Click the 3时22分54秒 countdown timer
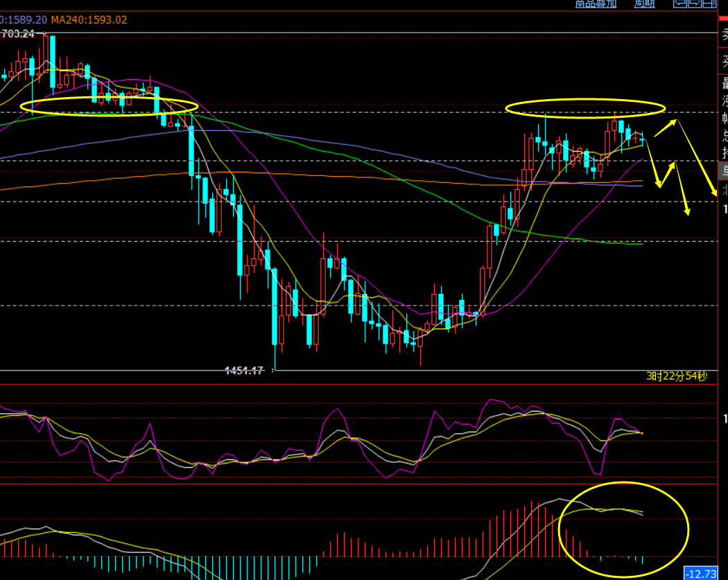Screen dimensions: 728x580 pos(676,376)
